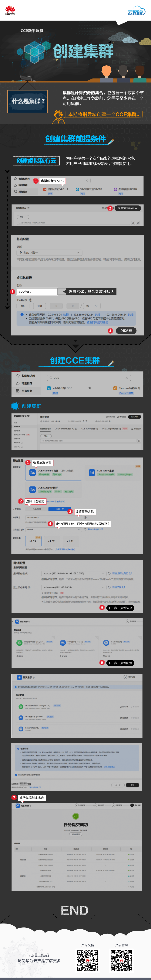Choose 选择 next to 192.168.0.0/16-24
This screenshot has width=151, height=980.
pyautogui.click(x=131, y=315)
